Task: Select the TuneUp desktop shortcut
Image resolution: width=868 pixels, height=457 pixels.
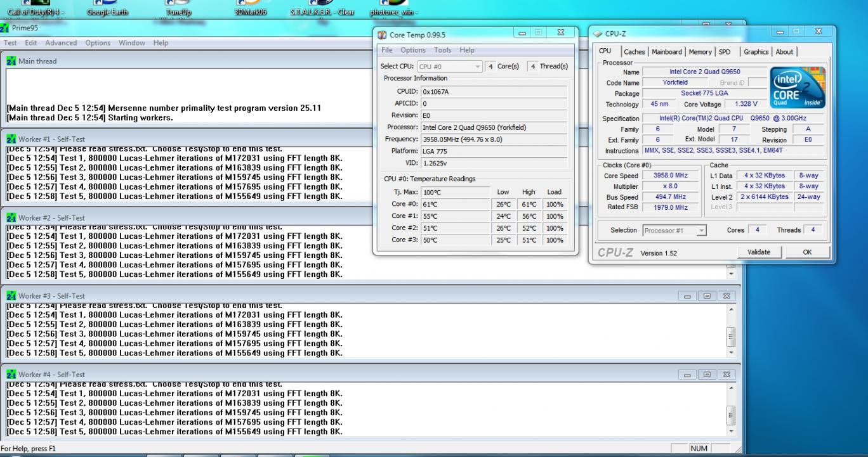Action: [178, 9]
